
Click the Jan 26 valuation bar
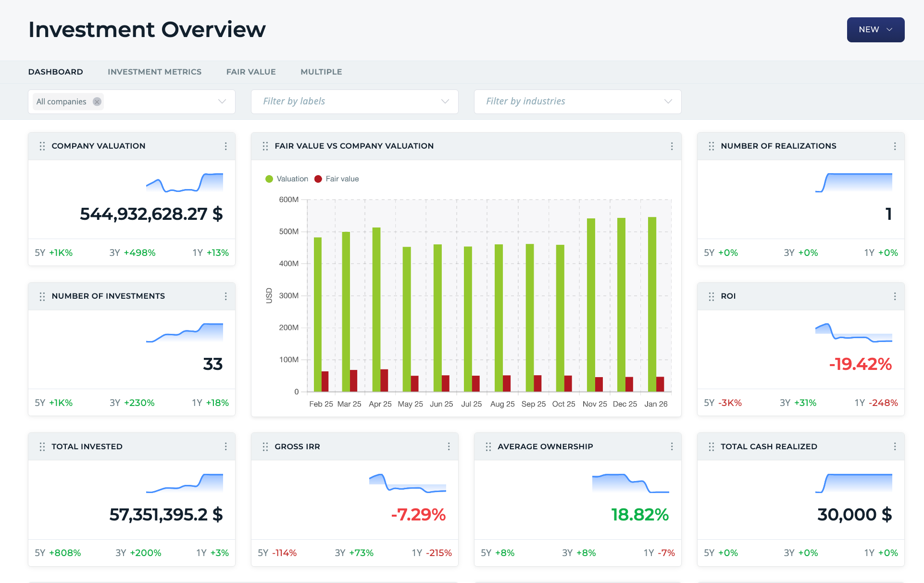(652, 303)
